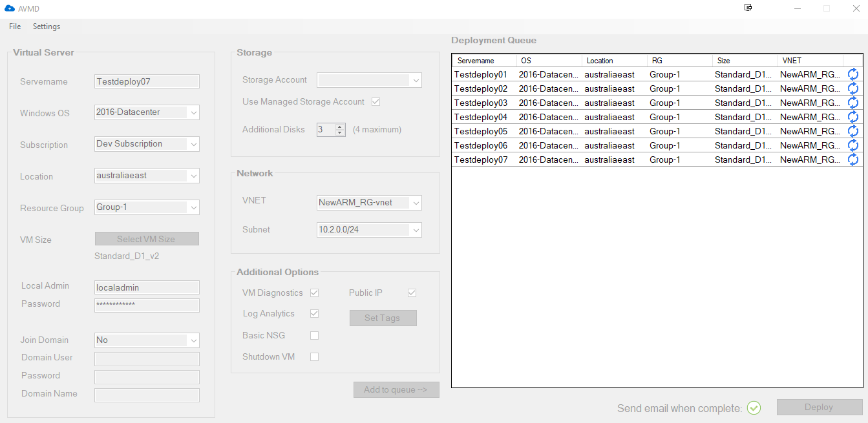Click the Servername column header
The width and height of the screenshot is (868, 423).
point(485,60)
